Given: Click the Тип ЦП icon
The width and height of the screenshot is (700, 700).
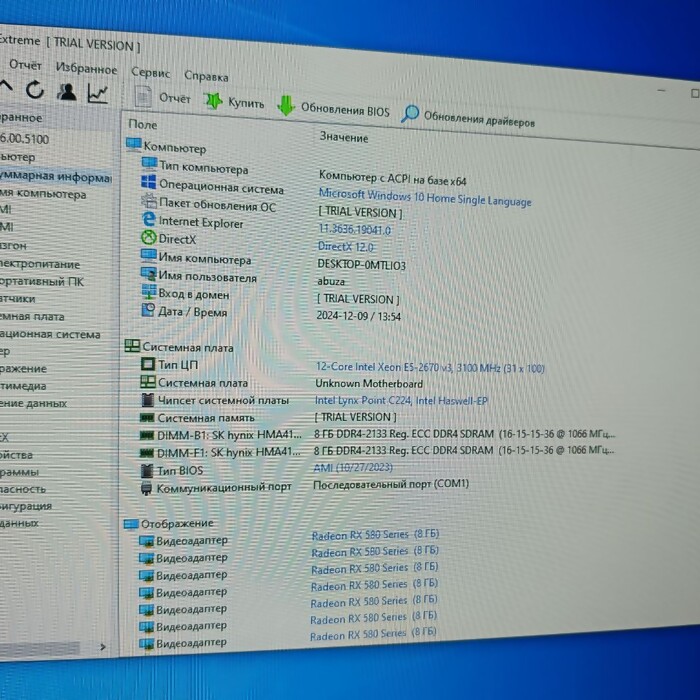Looking at the screenshot, I should coord(148,364).
